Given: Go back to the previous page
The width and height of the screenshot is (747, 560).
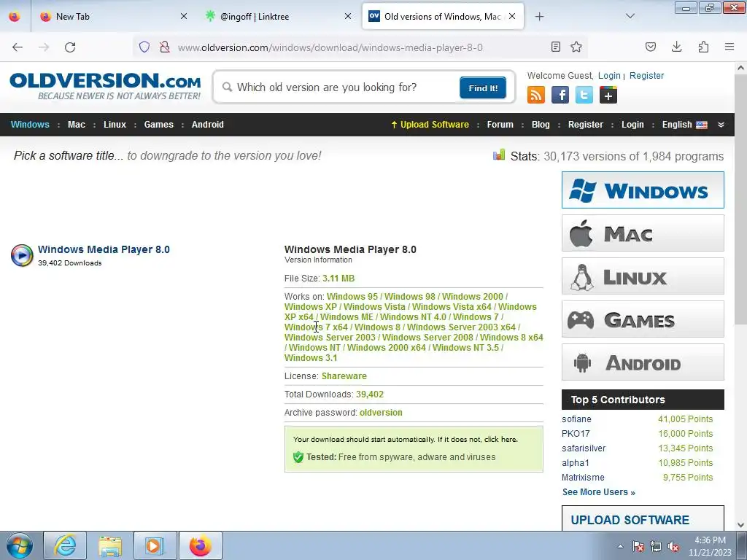Looking at the screenshot, I should [x=18, y=47].
